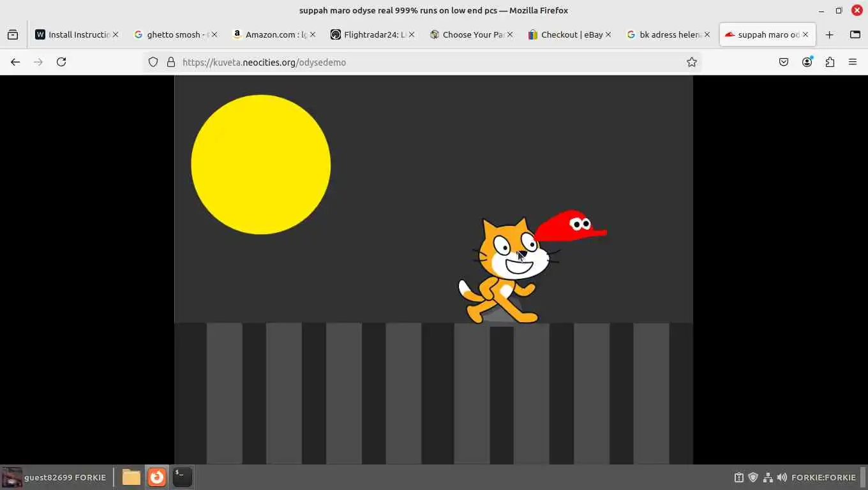Close the suppah maro odyse tab

805,34
